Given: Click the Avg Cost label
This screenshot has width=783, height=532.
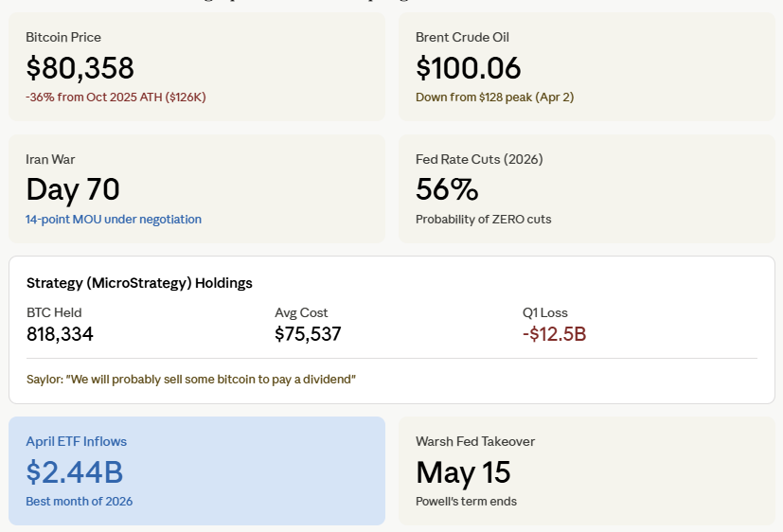Looking at the screenshot, I should [301, 312].
